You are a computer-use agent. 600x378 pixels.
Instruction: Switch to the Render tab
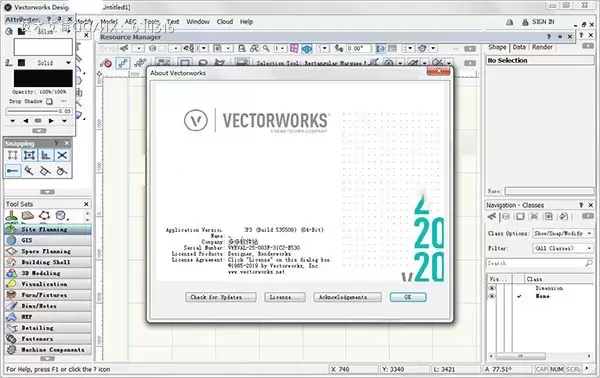(542, 47)
